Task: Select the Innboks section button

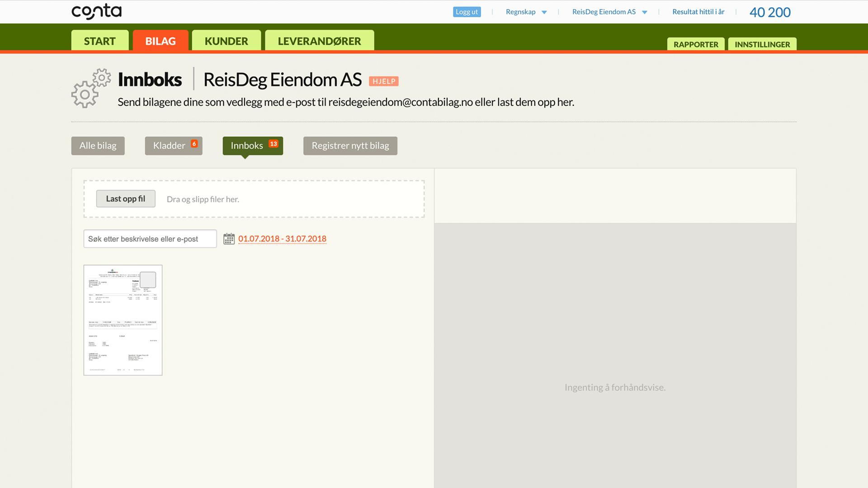Action: pyautogui.click(x=253, y=145)
